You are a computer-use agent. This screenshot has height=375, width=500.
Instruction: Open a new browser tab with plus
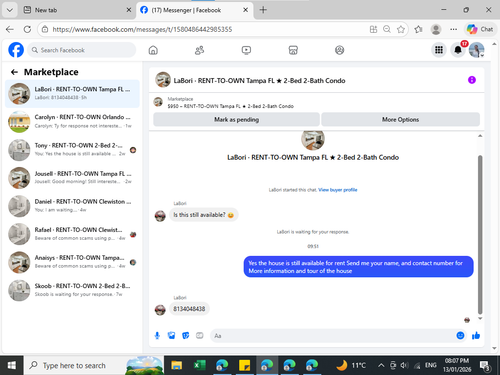(263, 10)
